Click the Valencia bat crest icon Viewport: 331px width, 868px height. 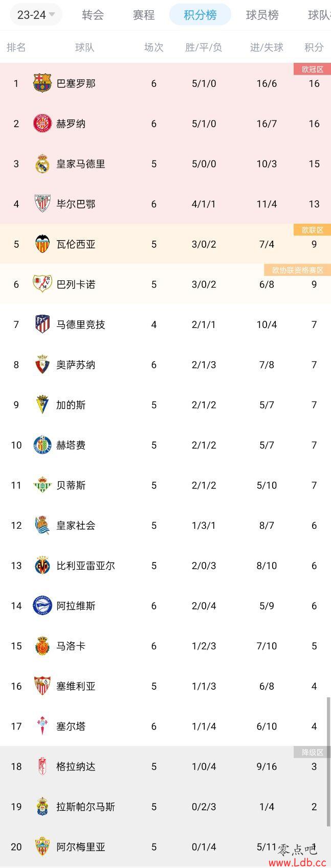point(42,244)
